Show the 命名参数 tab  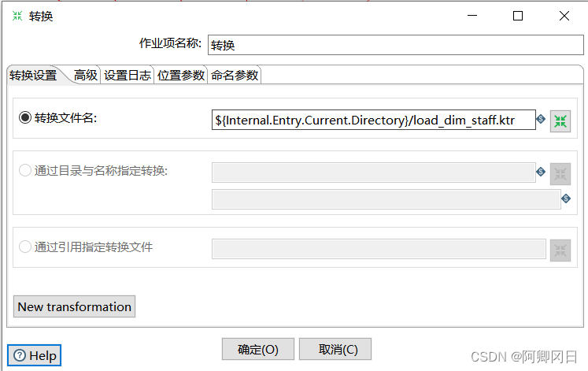[x=234, y=76]
